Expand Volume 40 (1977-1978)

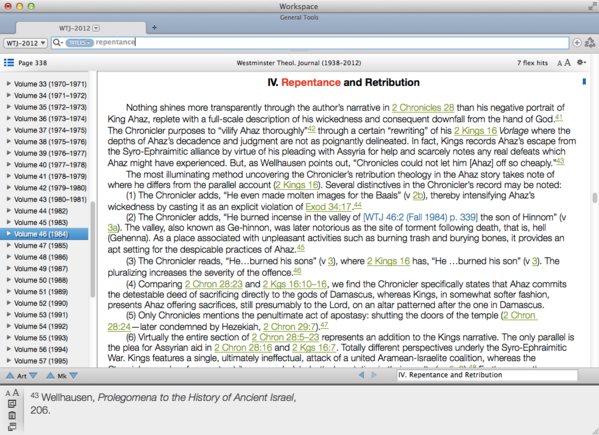[9, 164]
